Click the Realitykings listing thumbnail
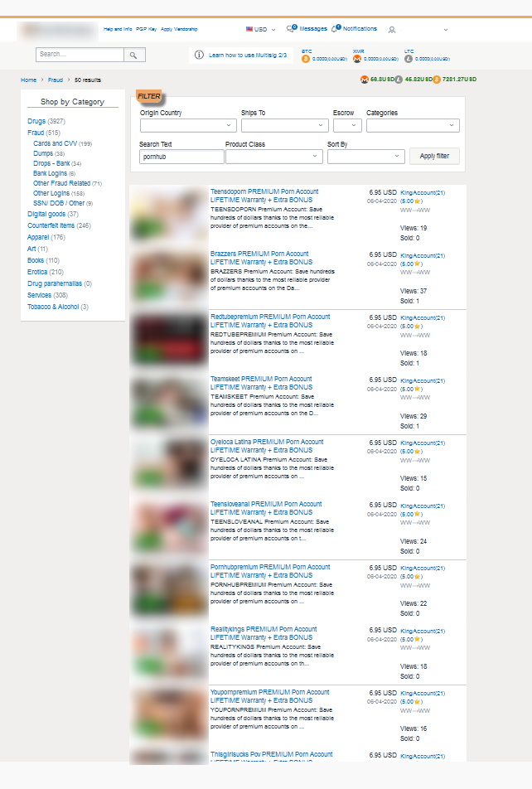This screenshot has height=789, width=532. [169, 654]
